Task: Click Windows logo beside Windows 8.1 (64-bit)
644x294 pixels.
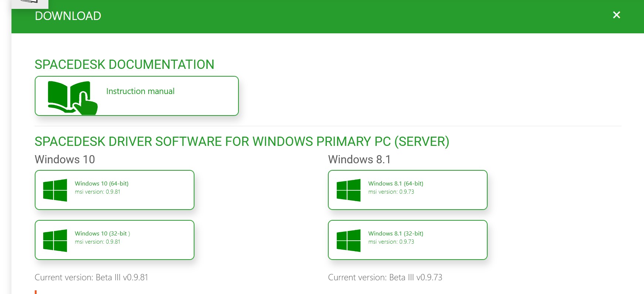Action: (x=348, y=190)
